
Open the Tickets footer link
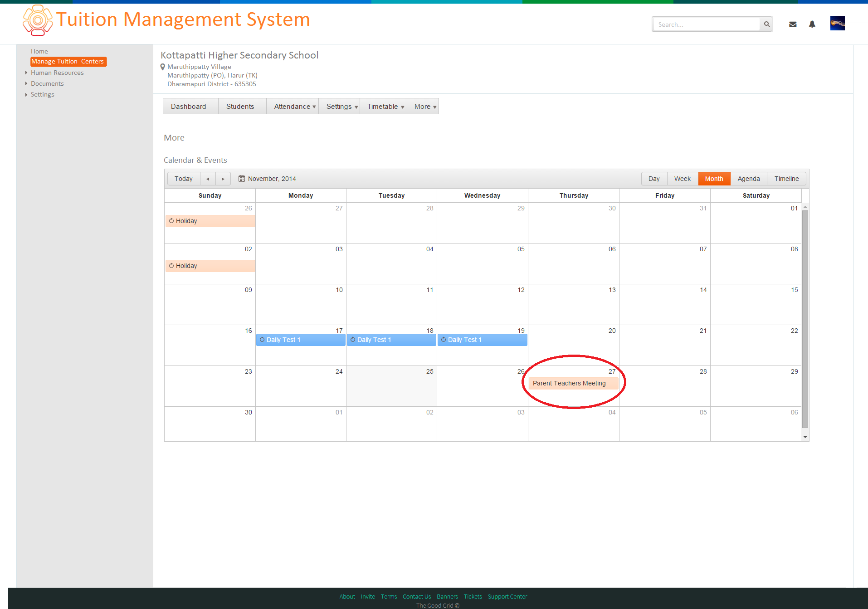(473, 596)
